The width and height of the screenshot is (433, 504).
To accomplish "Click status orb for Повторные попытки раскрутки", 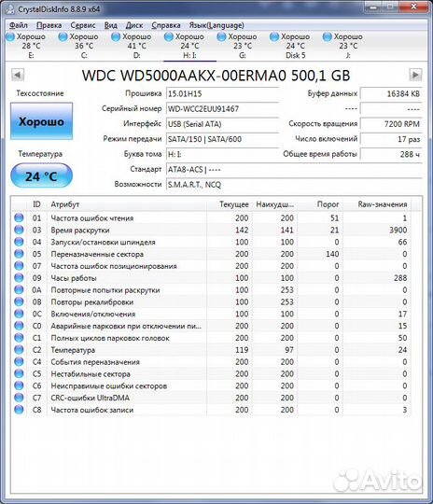I will click(x=19, y=289).
